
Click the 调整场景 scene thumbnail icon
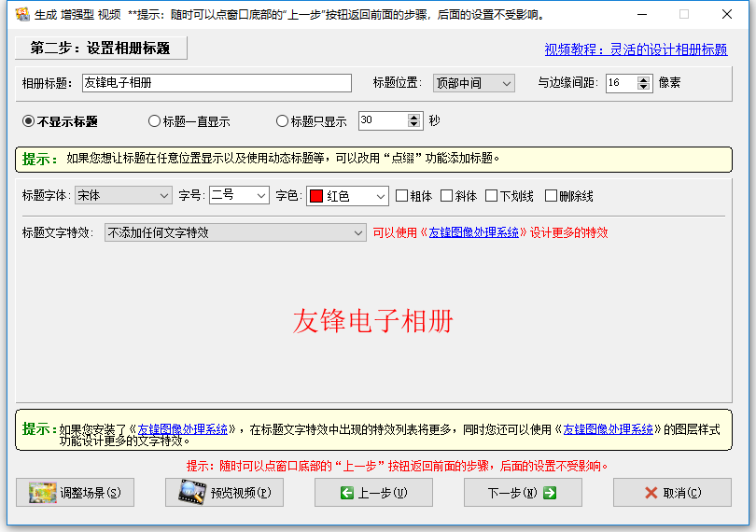pos(42,493)
